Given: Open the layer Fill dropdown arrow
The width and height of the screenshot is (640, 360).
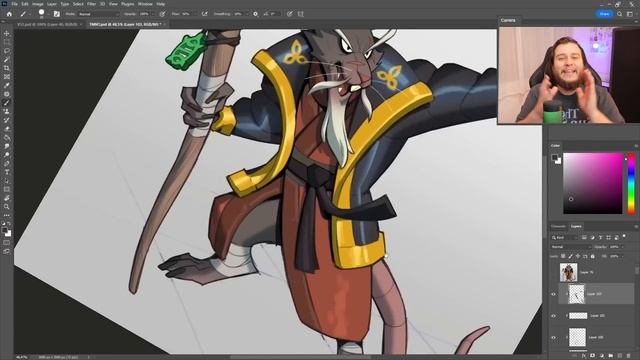Looking at the screenshot, I should click(622, 256).
